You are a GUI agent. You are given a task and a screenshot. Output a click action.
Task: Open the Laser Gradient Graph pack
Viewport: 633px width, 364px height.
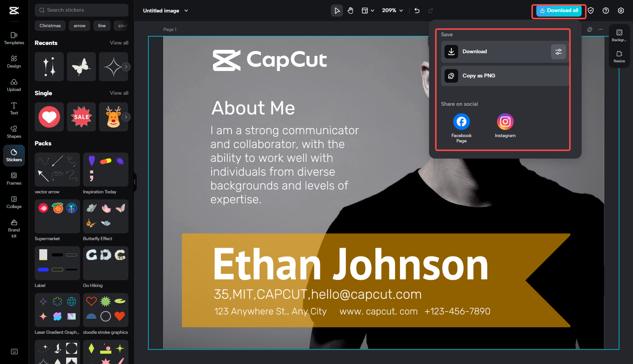pyautogui.click(x=57, y=310)
